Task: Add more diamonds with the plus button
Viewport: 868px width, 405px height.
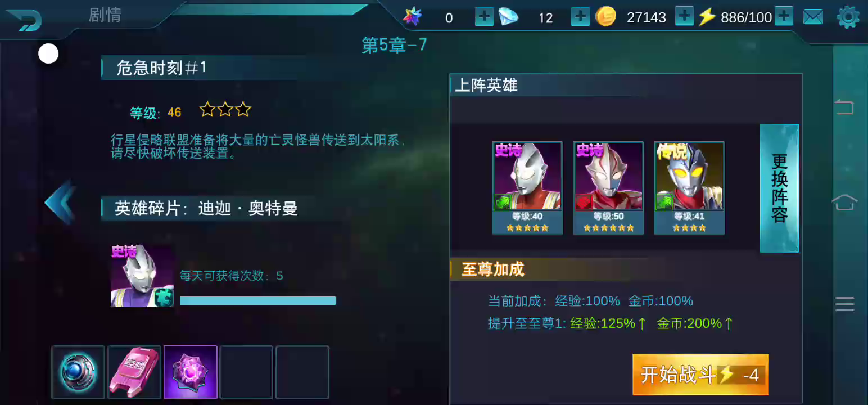Action: (580, 17)
